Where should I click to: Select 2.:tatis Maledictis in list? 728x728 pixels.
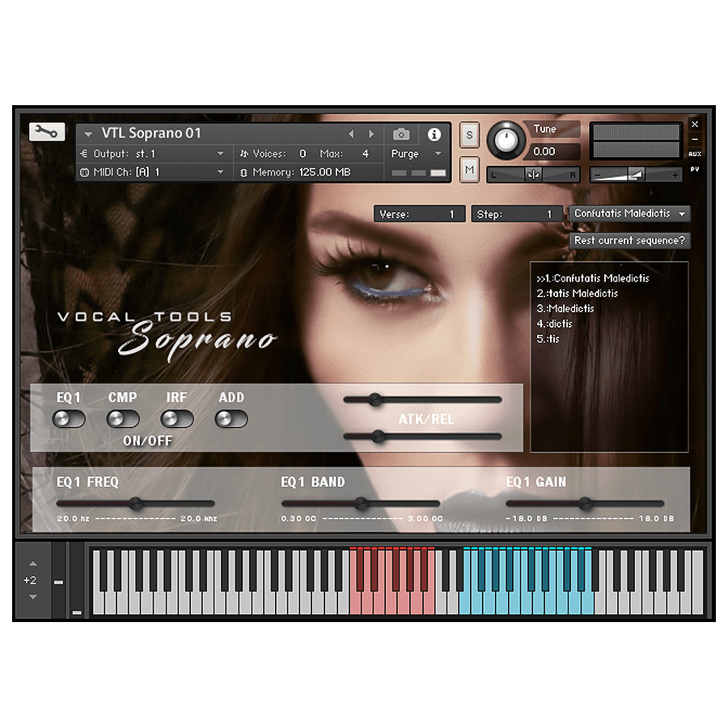(577, 294)
